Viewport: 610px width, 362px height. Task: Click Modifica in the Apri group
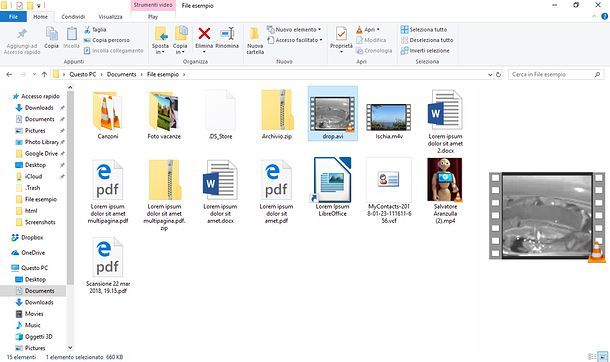[x=371, y=40]
